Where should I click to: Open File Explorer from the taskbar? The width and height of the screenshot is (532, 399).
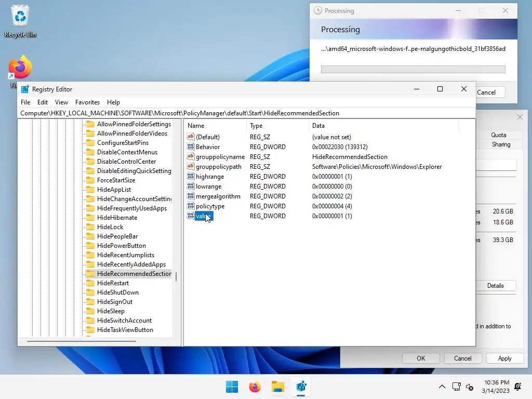pos(278,387)
